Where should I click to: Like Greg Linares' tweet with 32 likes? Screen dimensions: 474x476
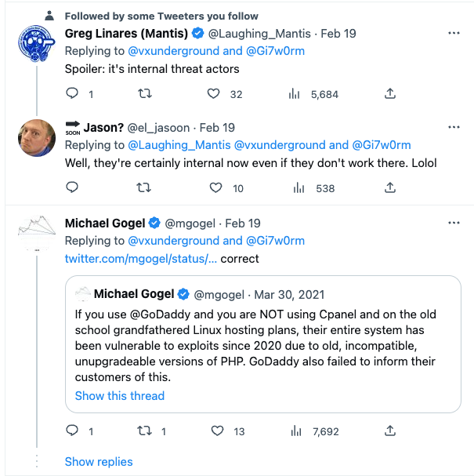pos(213,94)
